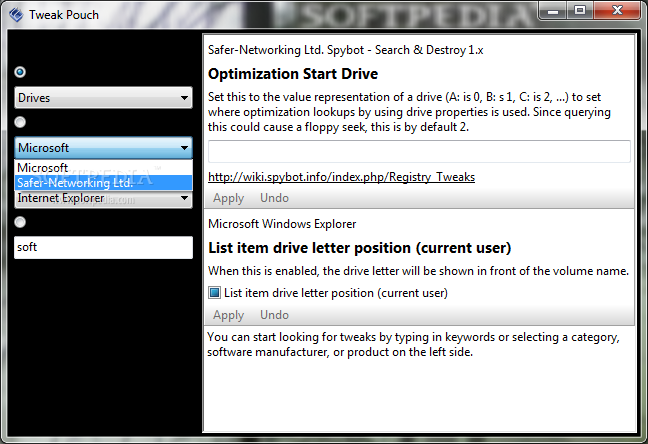Undo the List item drive letter tweak

tap(274, 315)
